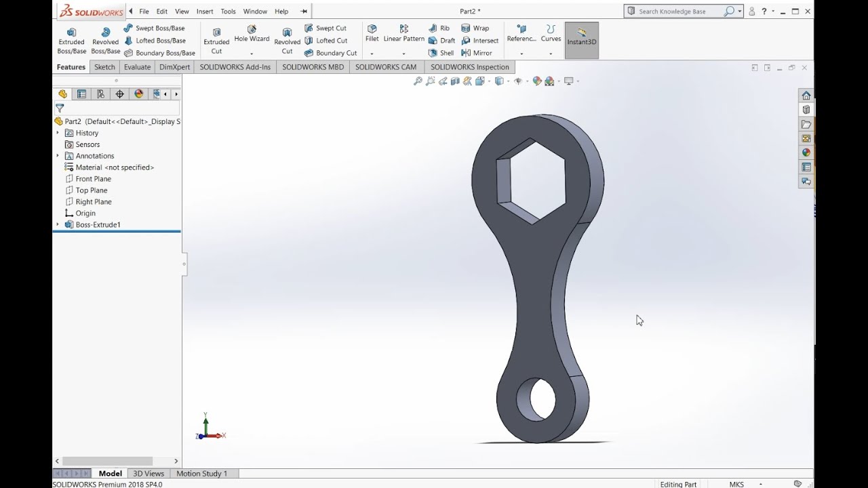This screenshot has width=868, height=488.
Task: Open the Curves dropdown arrow
Action: pyautogui.click(x=551, y=54)
